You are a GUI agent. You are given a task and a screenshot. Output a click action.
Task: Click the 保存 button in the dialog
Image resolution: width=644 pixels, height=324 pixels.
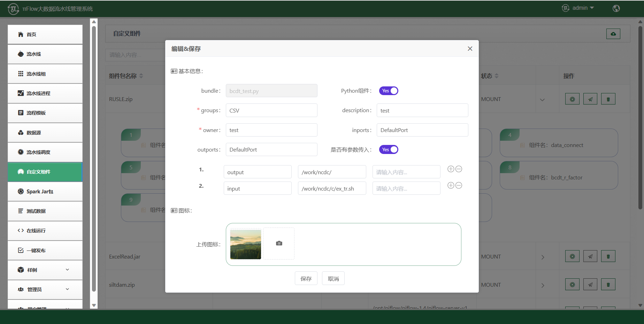(306, 278)
